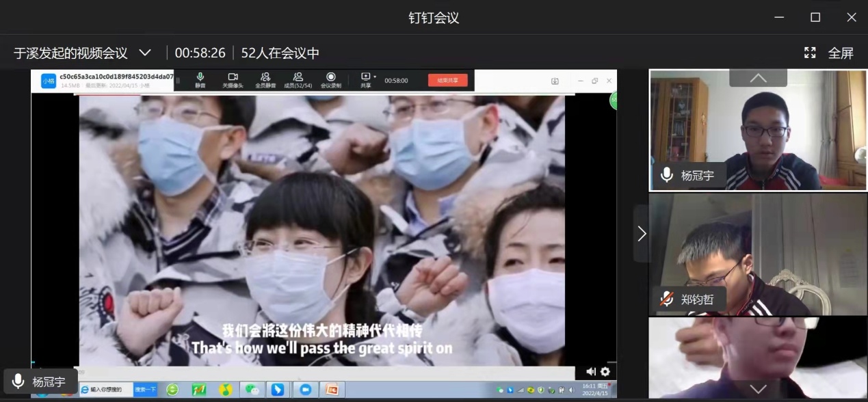Click the 静音 microphone icon in shared toolbar
The height and width of the screenshot is (402, 868).
coord(200,77)
